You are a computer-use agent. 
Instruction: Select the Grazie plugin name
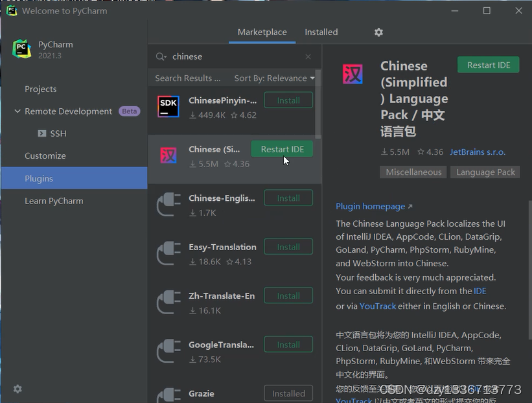coord(201,393)
